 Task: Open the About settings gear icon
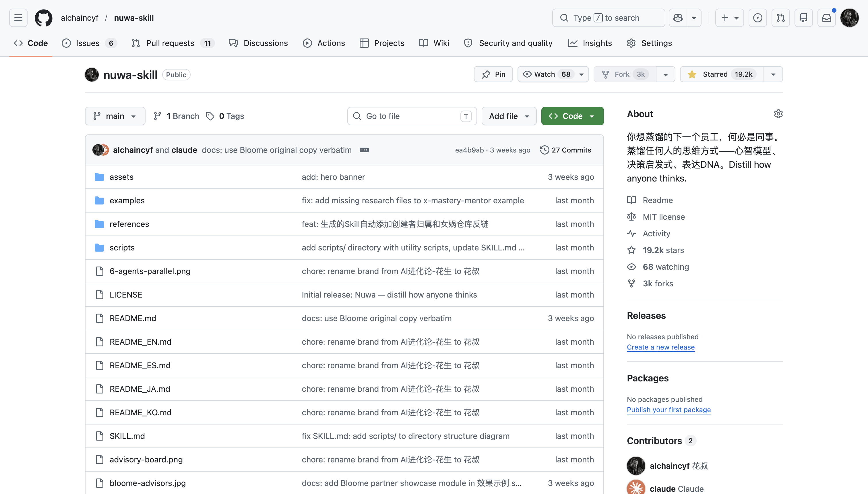(778, 114)
